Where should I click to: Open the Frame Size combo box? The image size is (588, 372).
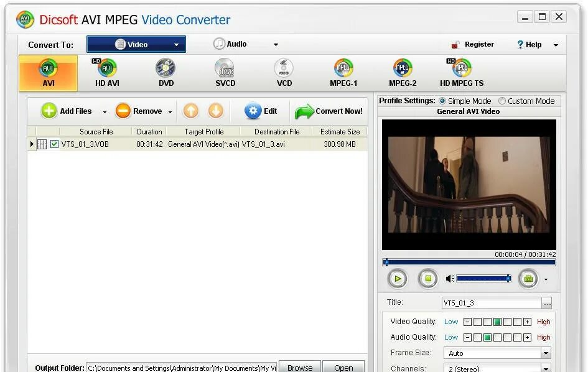(x=497, y=353)
